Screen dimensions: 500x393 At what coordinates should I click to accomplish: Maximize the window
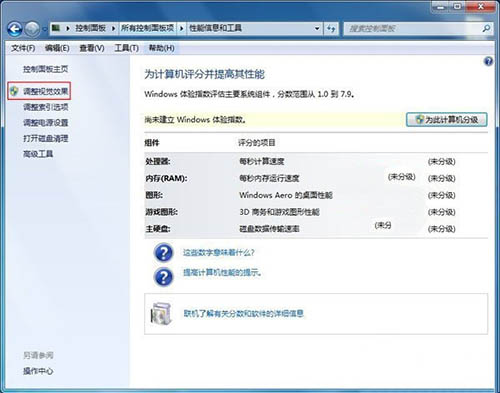point(458,6)
